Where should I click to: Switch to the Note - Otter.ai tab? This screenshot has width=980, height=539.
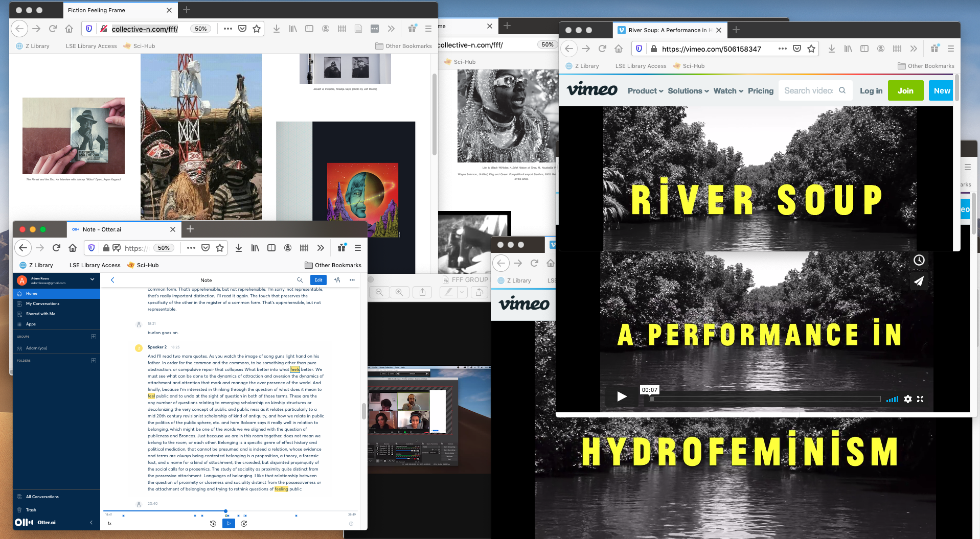124,229
